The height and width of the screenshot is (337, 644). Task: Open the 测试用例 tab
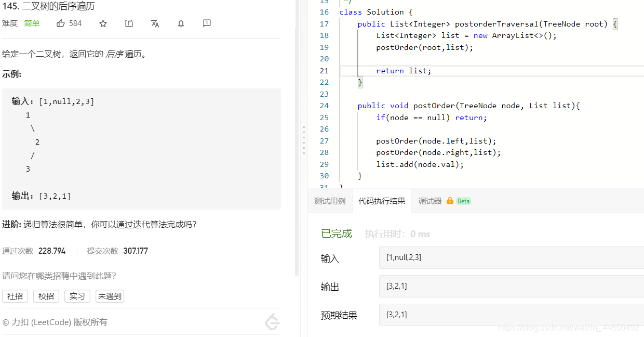click(330, 201)
